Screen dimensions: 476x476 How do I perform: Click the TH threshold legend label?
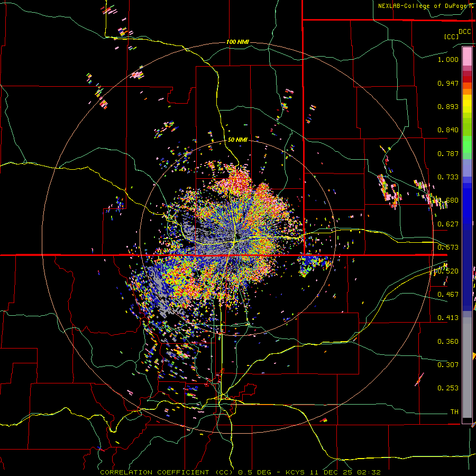point(454,412)
